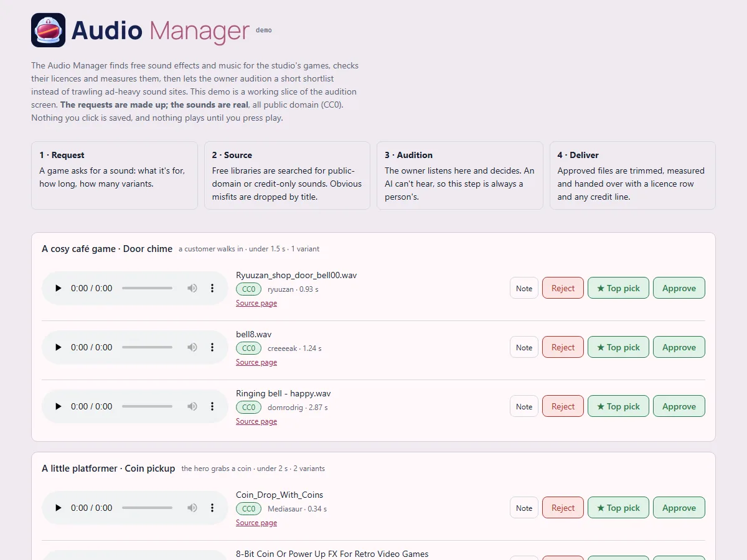Open more options for Coin_Drop_With_Coins player

coord(212,508)
